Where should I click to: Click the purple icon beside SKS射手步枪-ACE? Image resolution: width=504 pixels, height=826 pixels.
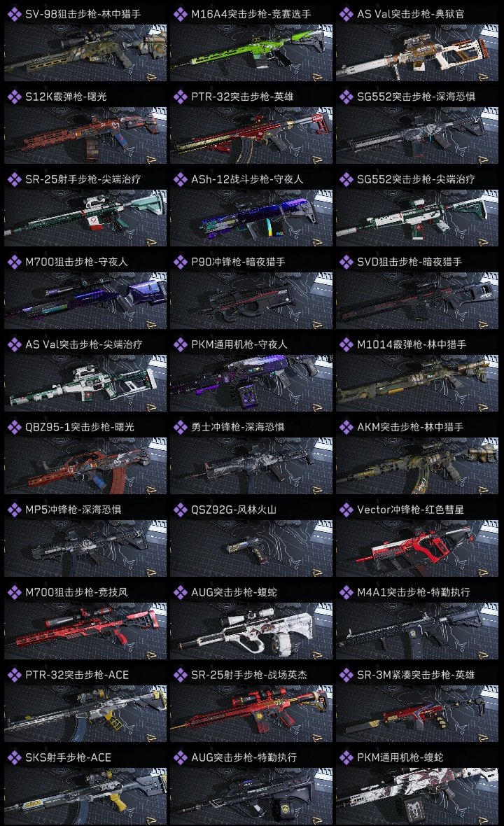click(14, 757)
